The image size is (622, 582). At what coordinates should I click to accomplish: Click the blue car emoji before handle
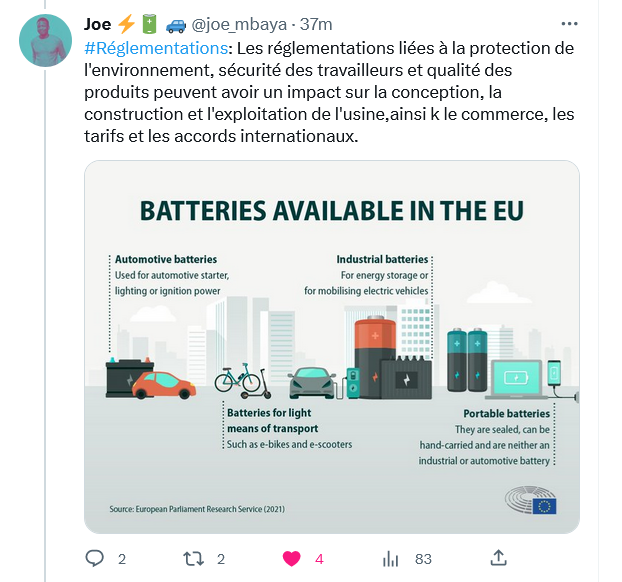coord(176,25)
